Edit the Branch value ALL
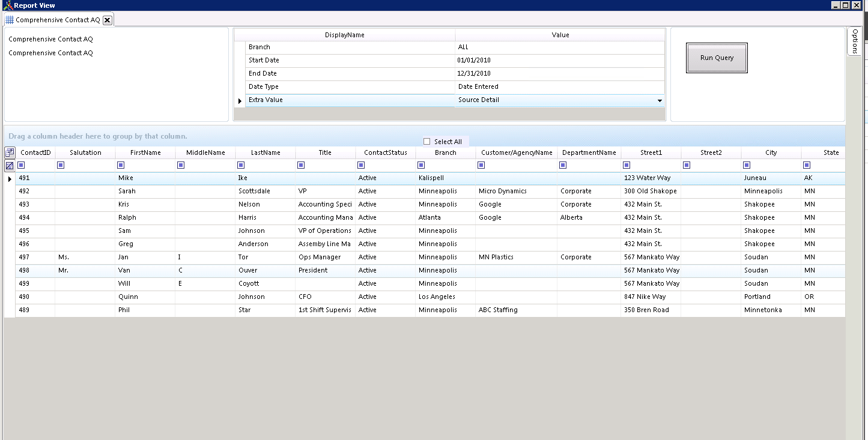 [560, 47]
